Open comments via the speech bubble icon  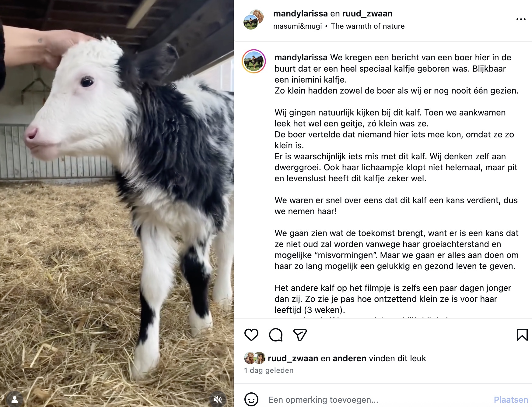(276, 335)
